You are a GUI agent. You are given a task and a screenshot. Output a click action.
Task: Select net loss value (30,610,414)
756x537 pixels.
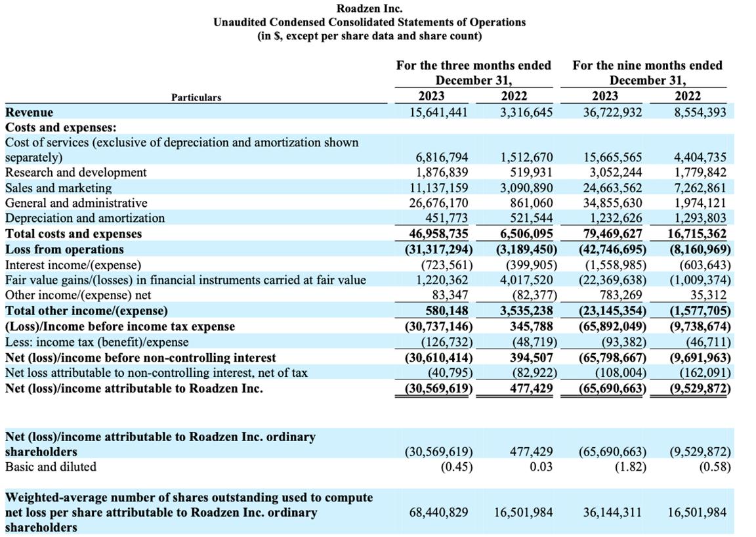pos(439,358)
